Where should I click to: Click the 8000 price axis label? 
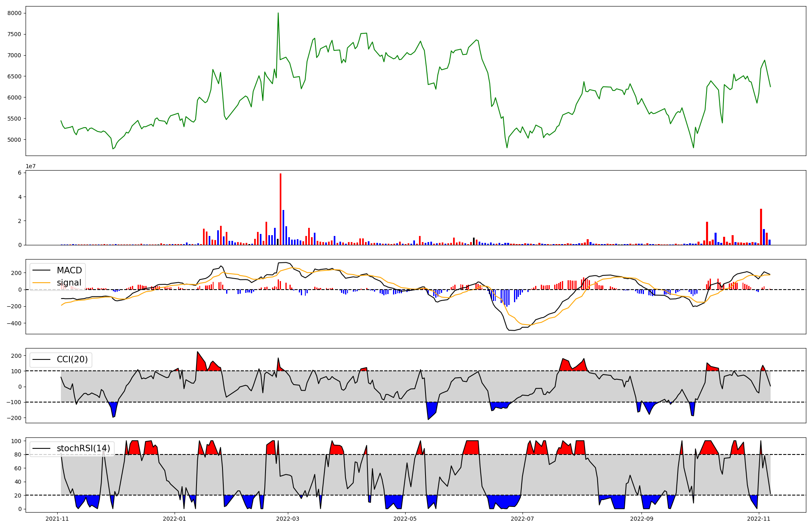(x=15, y=13)
